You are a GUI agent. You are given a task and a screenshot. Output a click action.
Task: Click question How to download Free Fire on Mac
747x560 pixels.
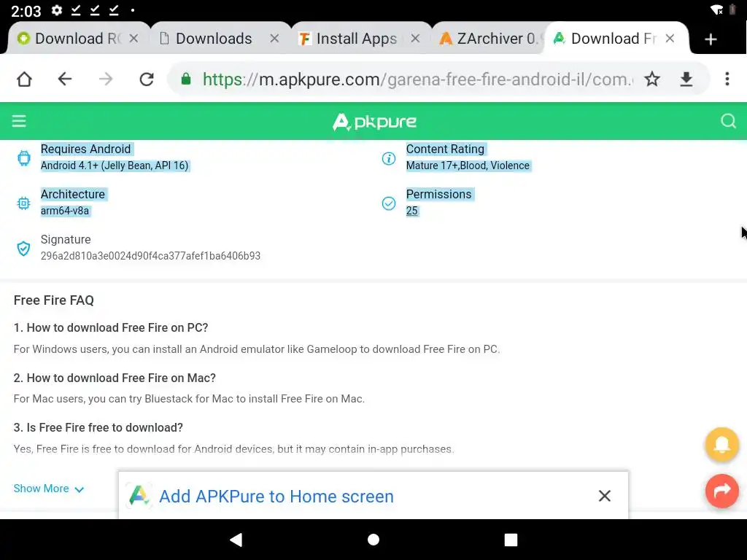(x=115, y=378)
